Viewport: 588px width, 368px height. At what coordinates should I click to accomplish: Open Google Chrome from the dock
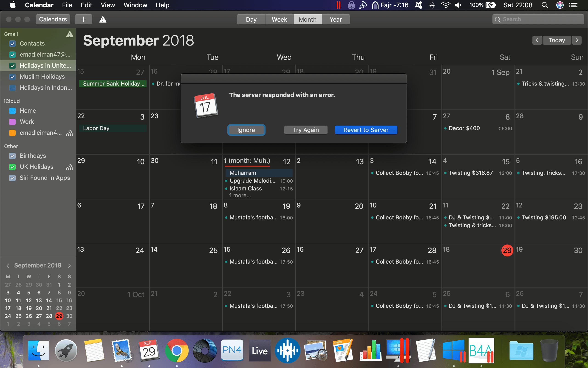[x=177, y=351]
